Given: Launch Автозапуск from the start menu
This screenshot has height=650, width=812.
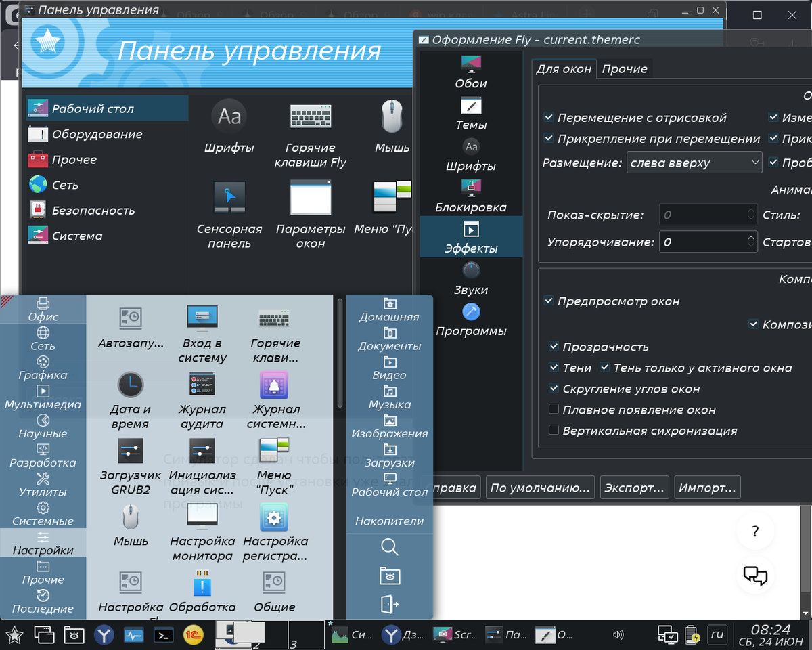Looking at the screenshot, I should coord(130,328).
